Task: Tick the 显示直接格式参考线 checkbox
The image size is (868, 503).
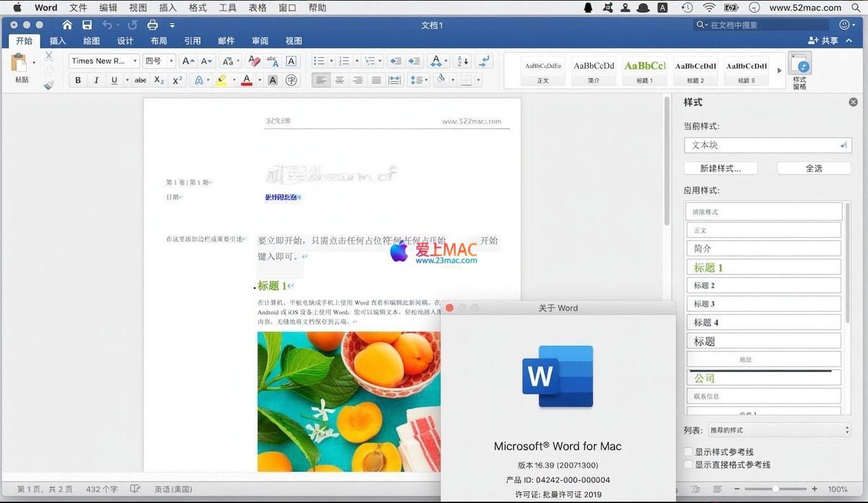Action: point(688,464)
